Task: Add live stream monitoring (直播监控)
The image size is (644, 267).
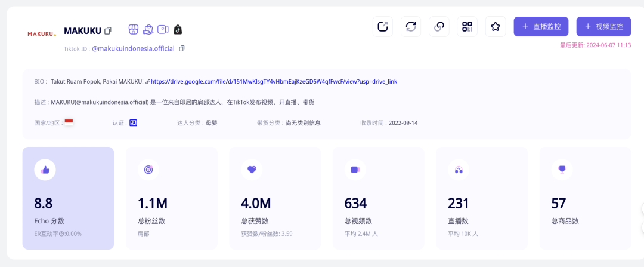Action: [541, 26]
